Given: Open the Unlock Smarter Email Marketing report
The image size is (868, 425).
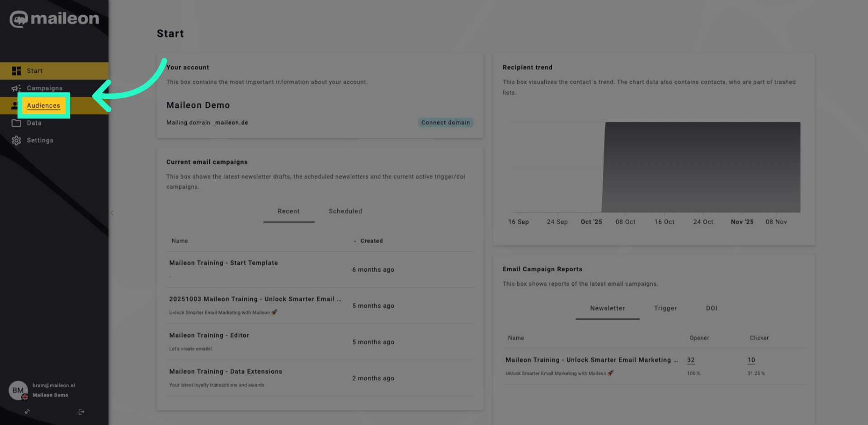Looking at the screenshot, I should (x=592, y=360).
